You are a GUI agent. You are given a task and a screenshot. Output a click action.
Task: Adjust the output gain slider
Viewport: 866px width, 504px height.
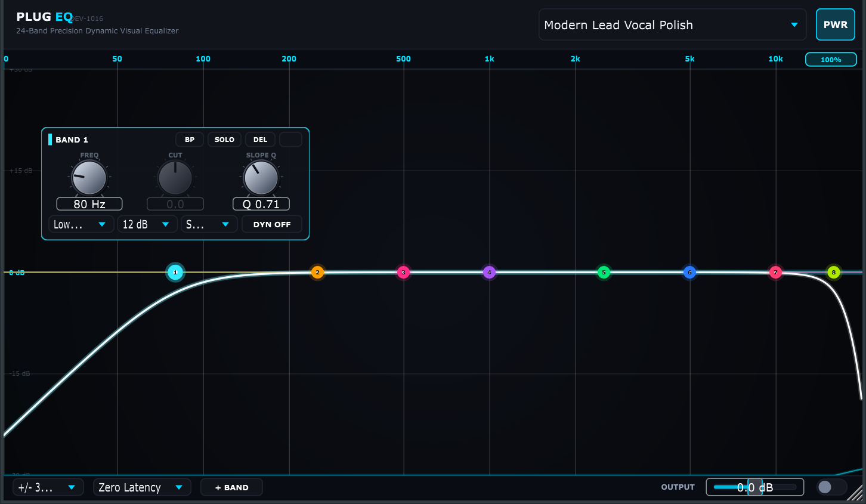pyautogui.click(x=755, y=487)
